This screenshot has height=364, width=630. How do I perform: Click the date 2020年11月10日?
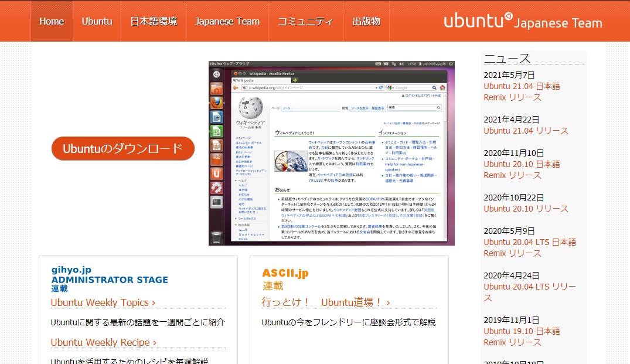[514, 152]
